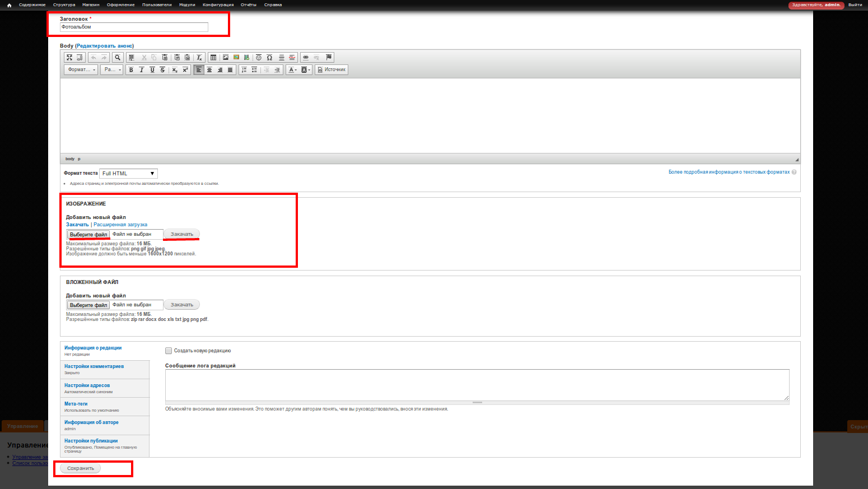The width and height of the screenshot is (868, 489).
Task: Select 'Информация о редакции' vertical tab
Action: pyautogui.click(x=105, y=351)
